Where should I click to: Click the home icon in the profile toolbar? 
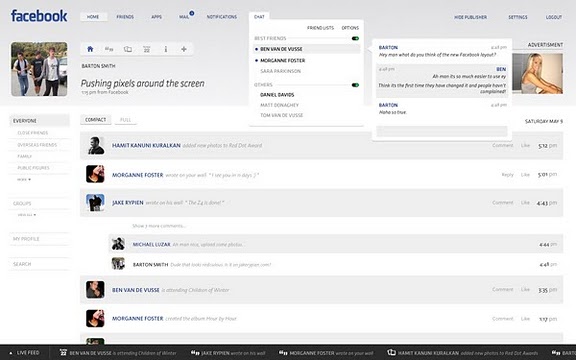[90, 49]
